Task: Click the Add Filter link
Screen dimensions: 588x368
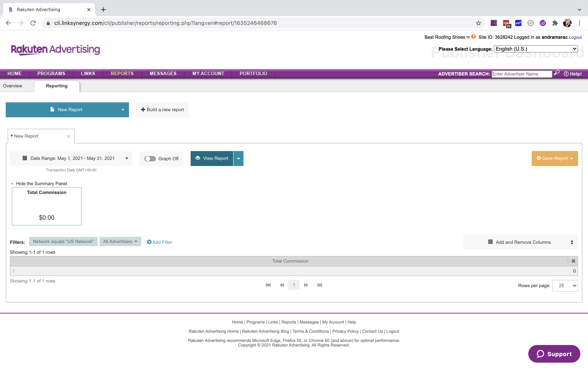Action: click(160, 242)
